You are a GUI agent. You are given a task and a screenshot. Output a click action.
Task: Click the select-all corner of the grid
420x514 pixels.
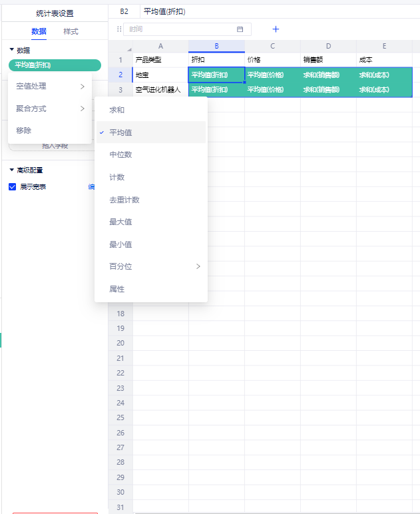(120, 46)
